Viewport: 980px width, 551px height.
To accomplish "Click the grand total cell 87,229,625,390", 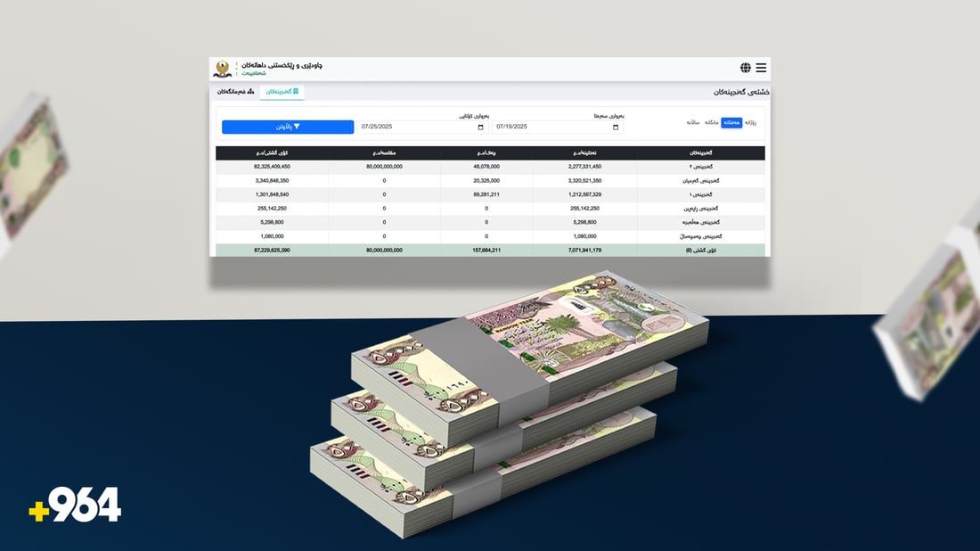I will (x=272, y=250).
